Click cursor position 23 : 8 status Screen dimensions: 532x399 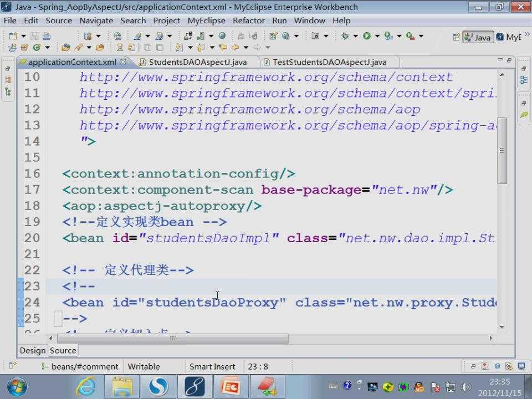pos(258,366)
